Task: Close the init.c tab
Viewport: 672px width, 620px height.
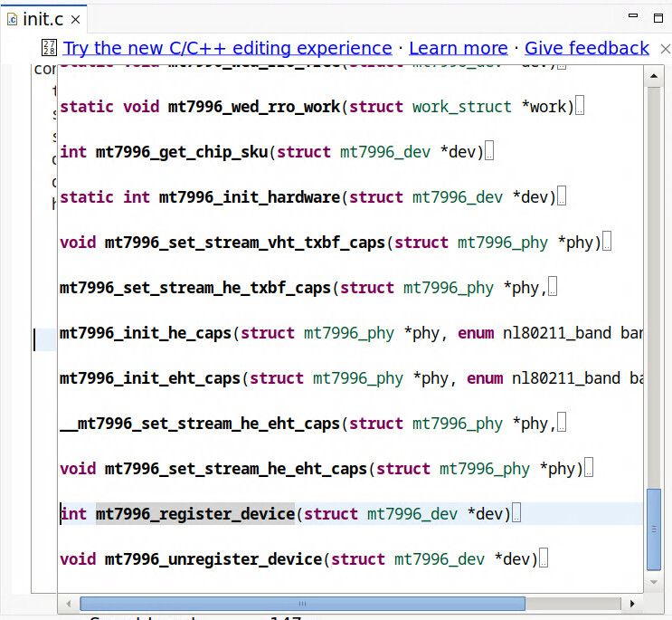Action: pyautogui.click(x=75, y=19)
